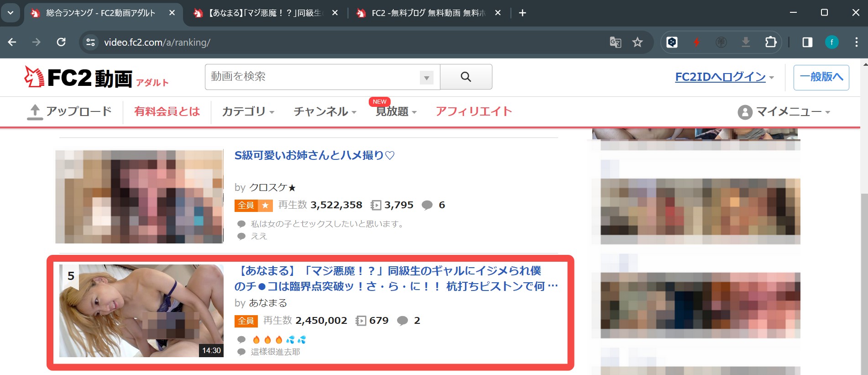Open the FC2IDへログイン link
The width and height of the screenshot is (868, 375).
[720, 77]
